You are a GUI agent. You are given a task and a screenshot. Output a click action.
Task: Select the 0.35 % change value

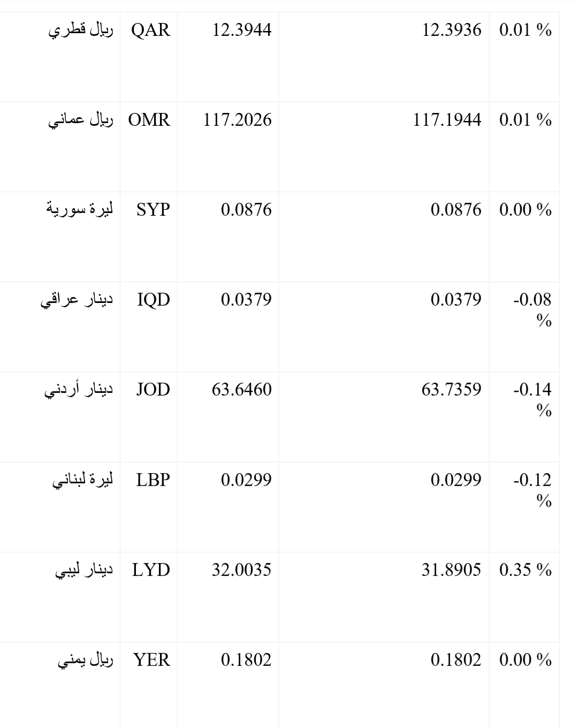click(526, 570)
